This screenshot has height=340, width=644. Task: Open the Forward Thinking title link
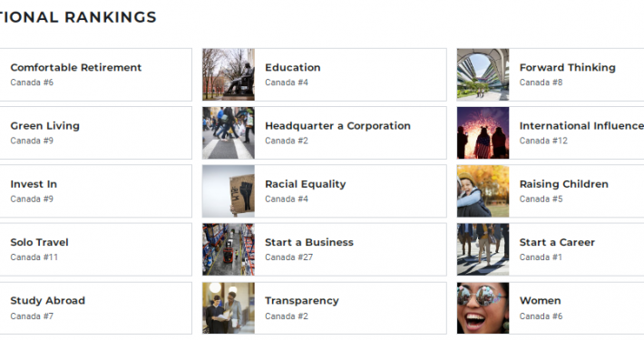click(x=567, y=68)
